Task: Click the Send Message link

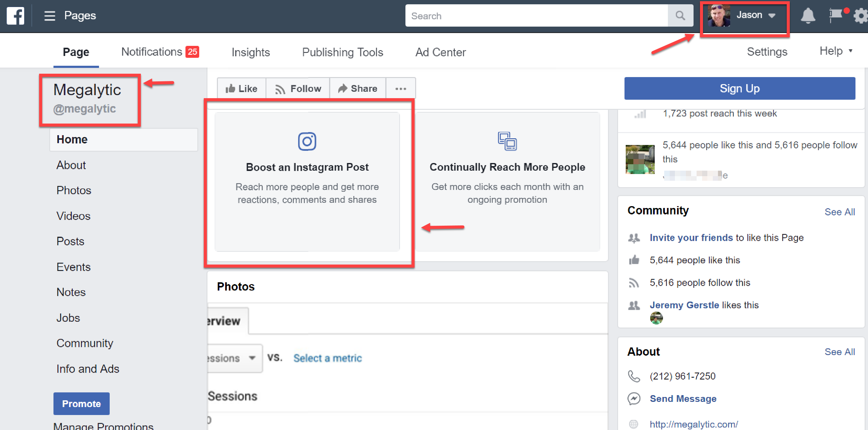Action: [x=683, y=398]
